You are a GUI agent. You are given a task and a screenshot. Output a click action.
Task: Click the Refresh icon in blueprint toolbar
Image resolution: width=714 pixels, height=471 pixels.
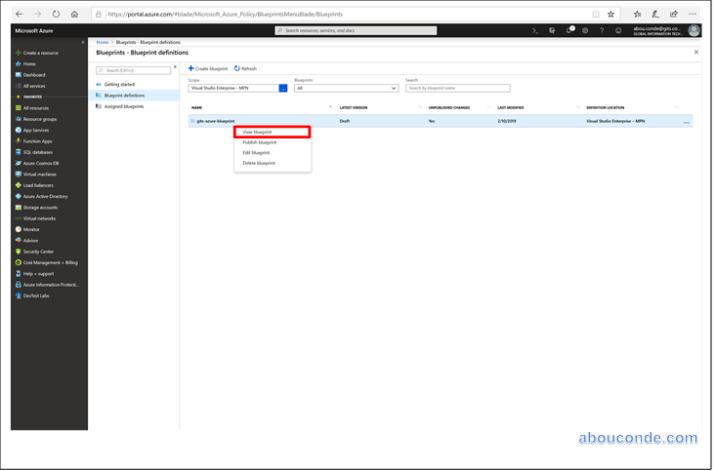(x=245, y=68)
